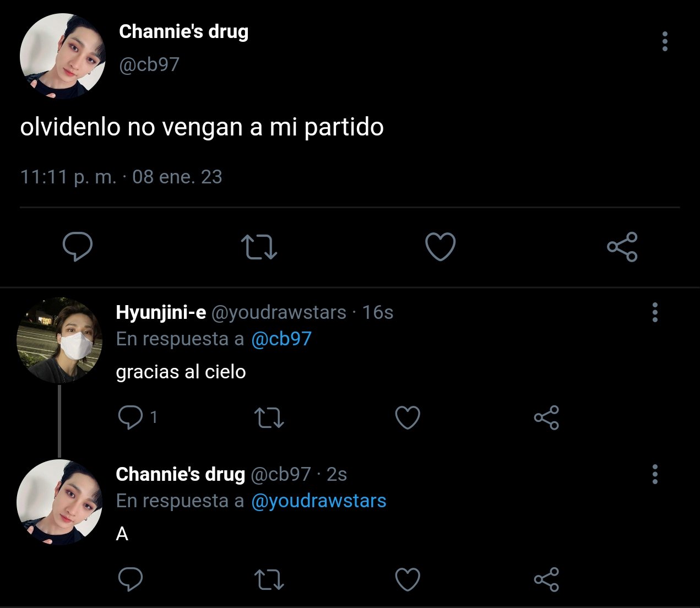The width and height of the screenshot is (700, 608).
Task: Reply to the main tweet about partido
Action: pos(78,246)
